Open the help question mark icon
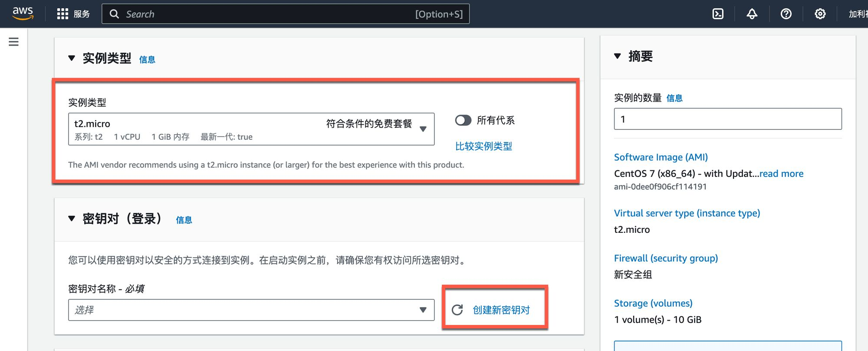This screenshot has height=351, width=868. click(x=786, y=14)
